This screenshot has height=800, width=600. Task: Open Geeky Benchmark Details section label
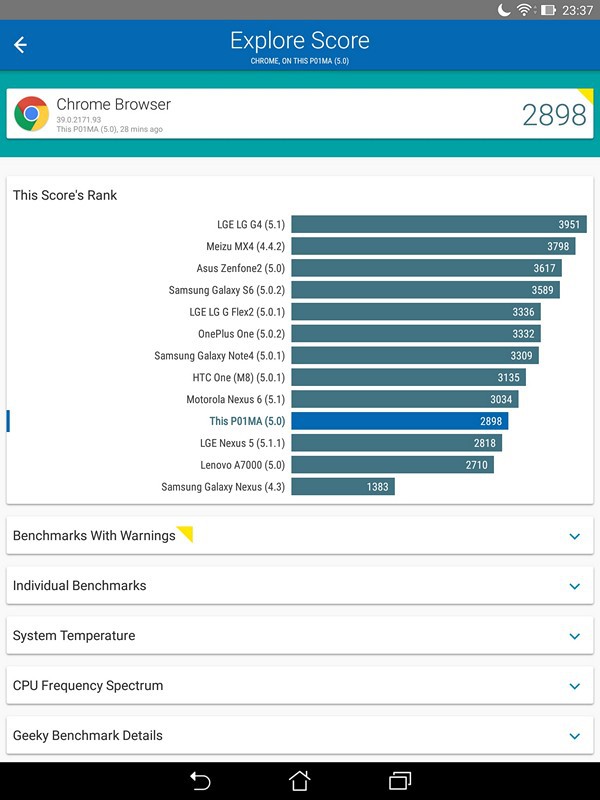pos(88,735)
